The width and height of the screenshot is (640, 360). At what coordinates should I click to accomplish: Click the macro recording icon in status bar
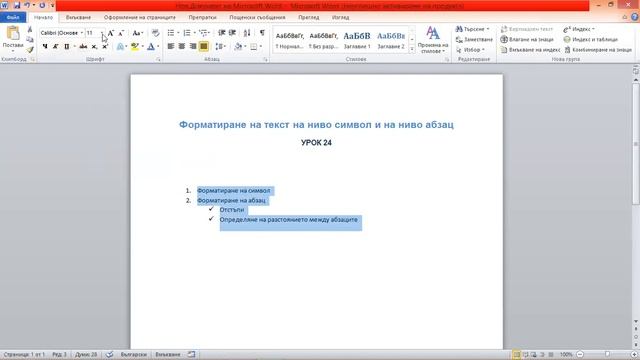coord(191,354)
